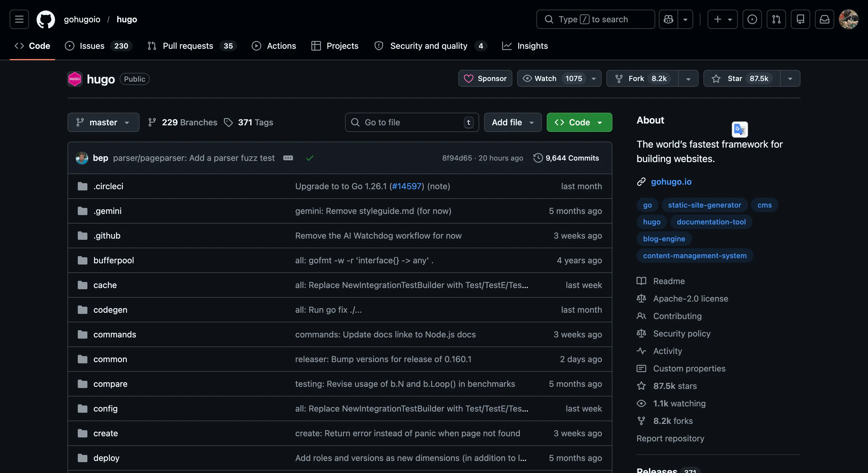The height and width of the screenshot is (473, 868).
Task: Open the Actions tab
Action: pyautogui.click(x=274, y=46)
